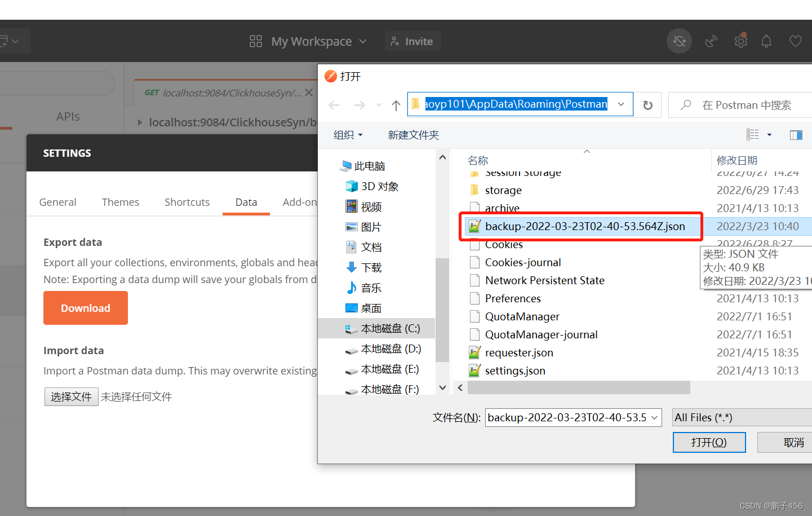
Task: Click the folder tree scrollbar thumb
Action: [x=442, y=310]
